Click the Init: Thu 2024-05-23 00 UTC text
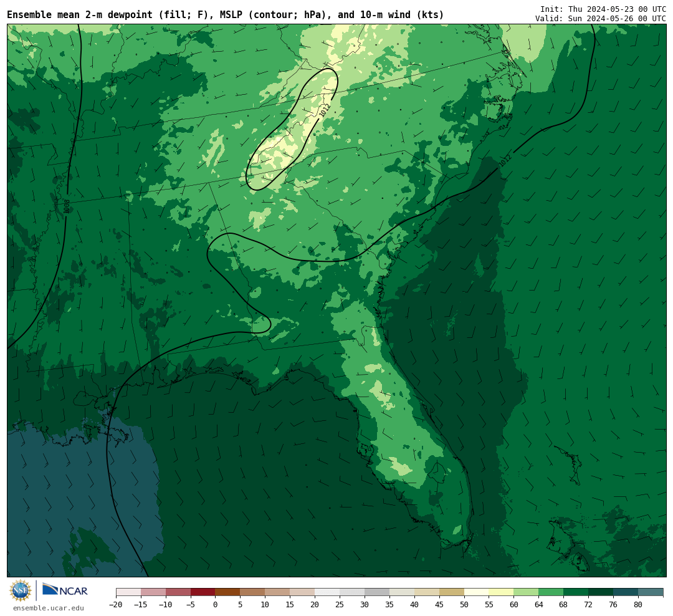673x616 pixels. coord(603,9)
